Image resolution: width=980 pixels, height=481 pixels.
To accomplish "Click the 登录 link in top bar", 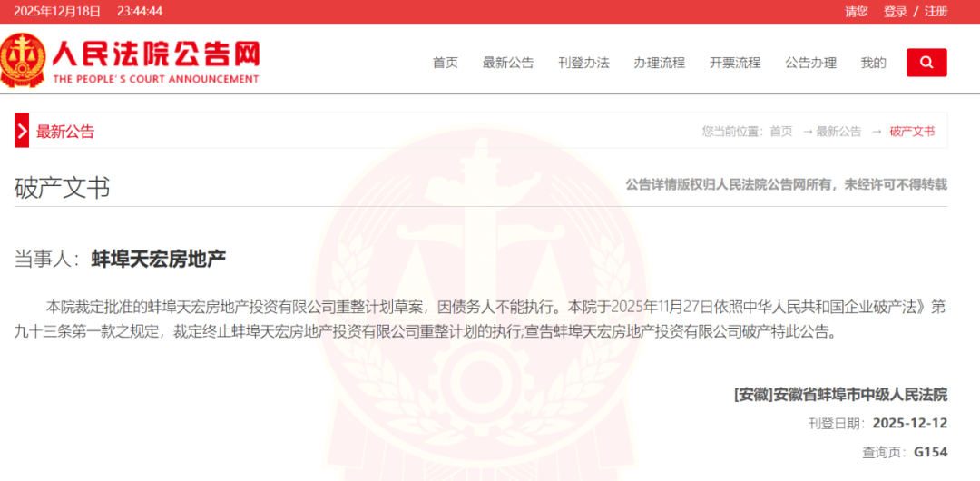I will click(895, 11).
